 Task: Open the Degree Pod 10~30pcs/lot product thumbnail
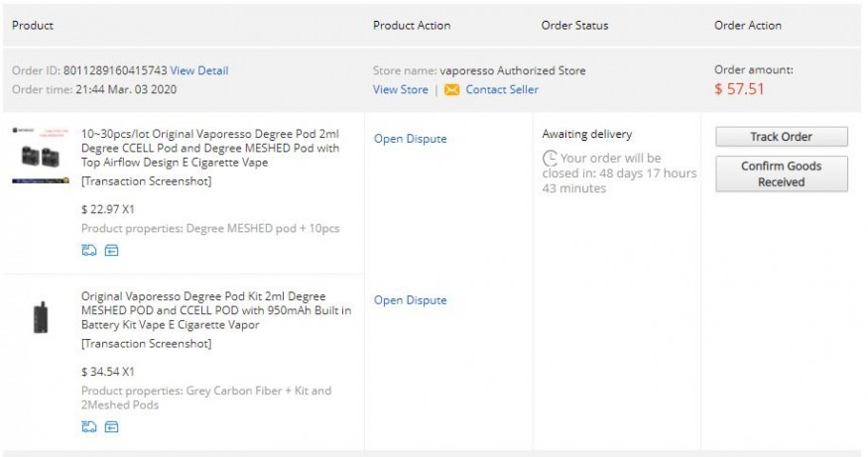click(x=41, y=156)
